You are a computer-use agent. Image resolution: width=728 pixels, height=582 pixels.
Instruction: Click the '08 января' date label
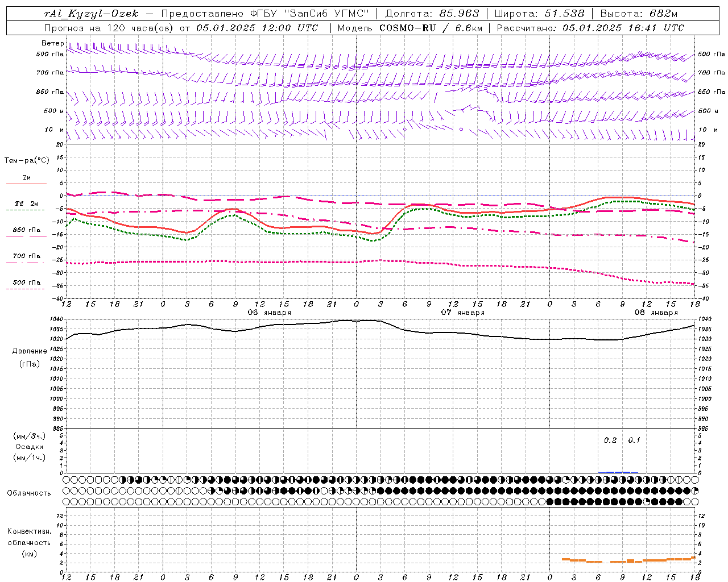click(656, 313)
